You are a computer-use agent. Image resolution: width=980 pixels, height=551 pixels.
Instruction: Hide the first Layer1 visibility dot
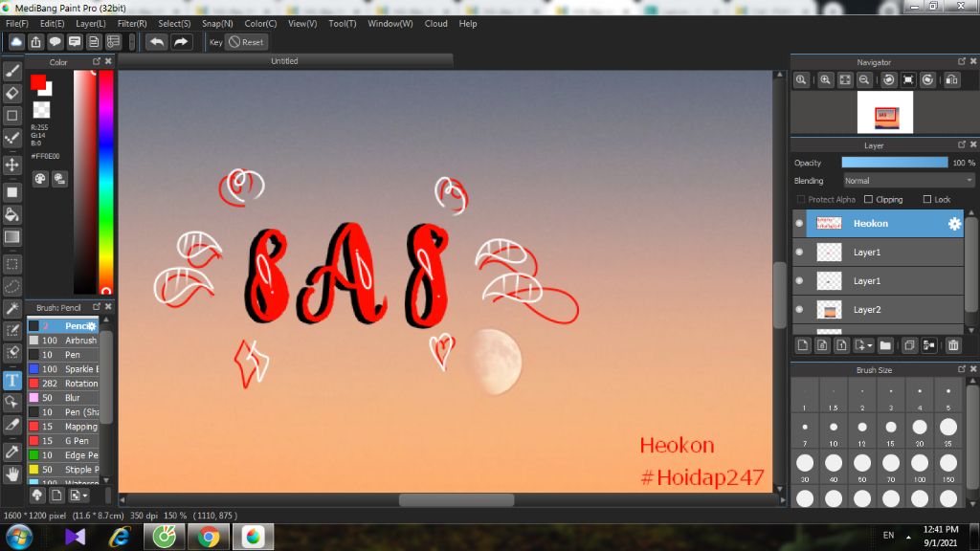[799, 252]
